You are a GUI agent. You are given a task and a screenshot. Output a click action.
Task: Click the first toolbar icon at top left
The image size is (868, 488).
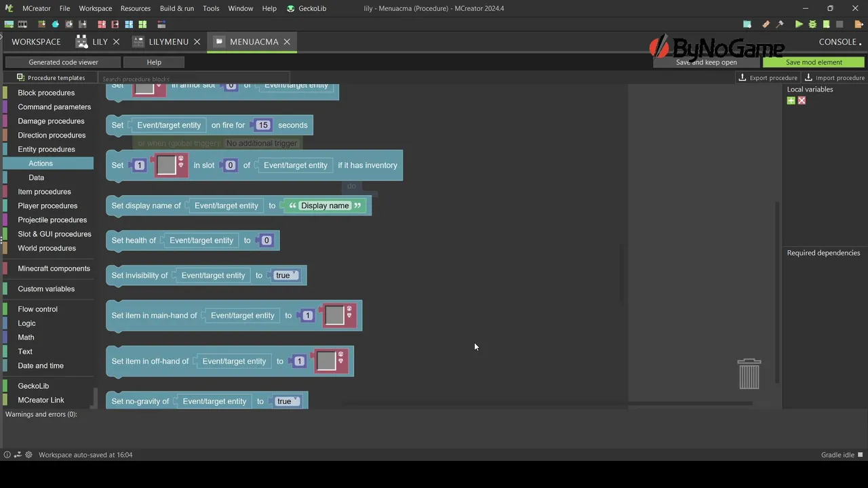9,24
